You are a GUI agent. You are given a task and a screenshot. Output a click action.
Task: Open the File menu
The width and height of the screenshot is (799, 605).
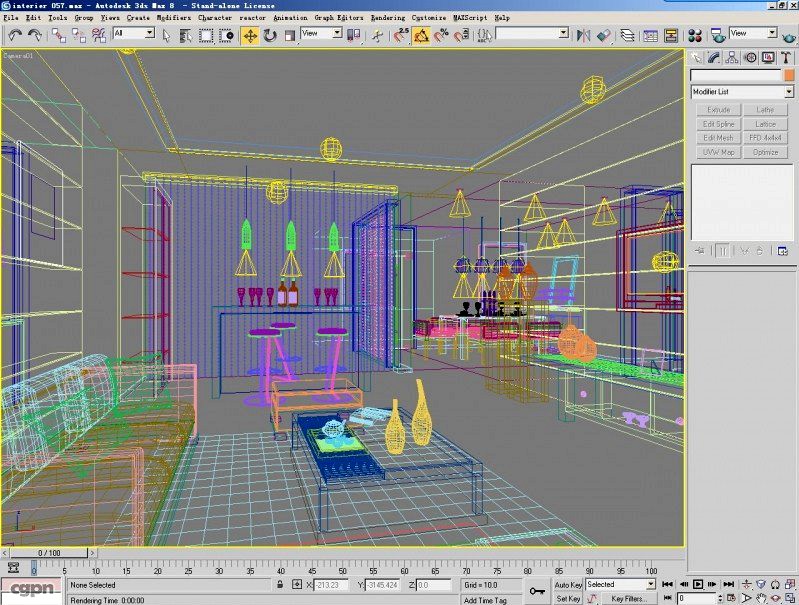[11, 17]
